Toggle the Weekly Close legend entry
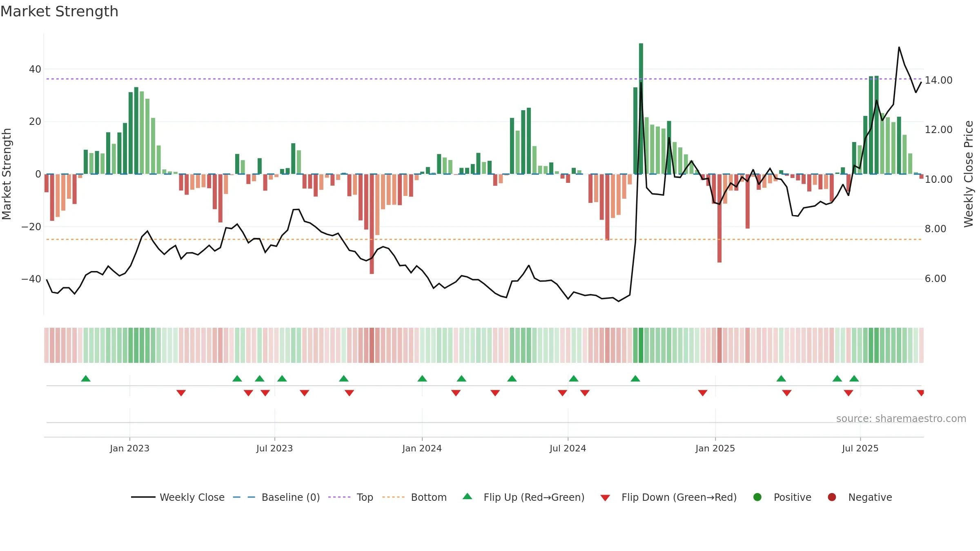Screen dimensions: 980x551 (x=178, y=497)
